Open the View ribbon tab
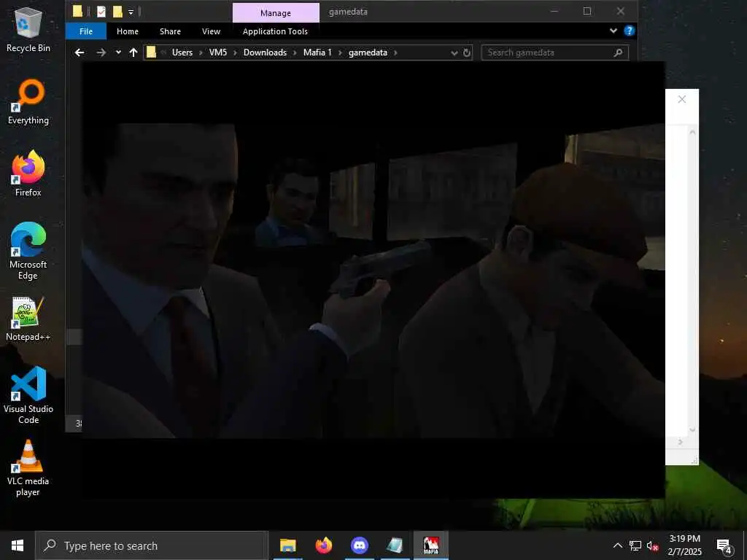This screenshot has height=560, width=747. point(211,31)
